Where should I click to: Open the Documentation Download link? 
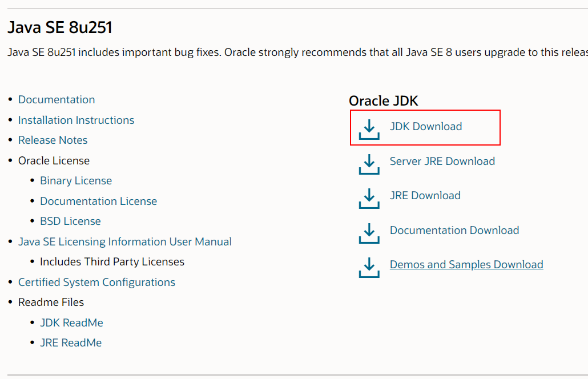(454, 230)
